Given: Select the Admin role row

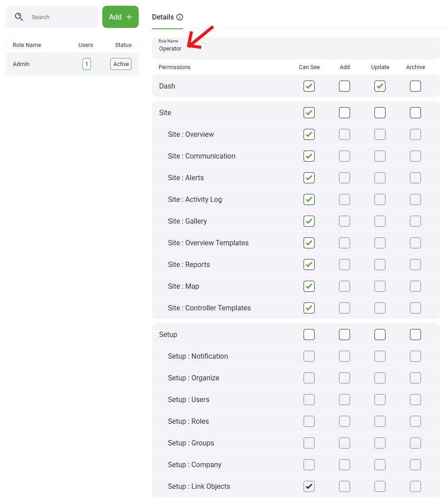Looking at the screenshot, I should click(44, 64).
